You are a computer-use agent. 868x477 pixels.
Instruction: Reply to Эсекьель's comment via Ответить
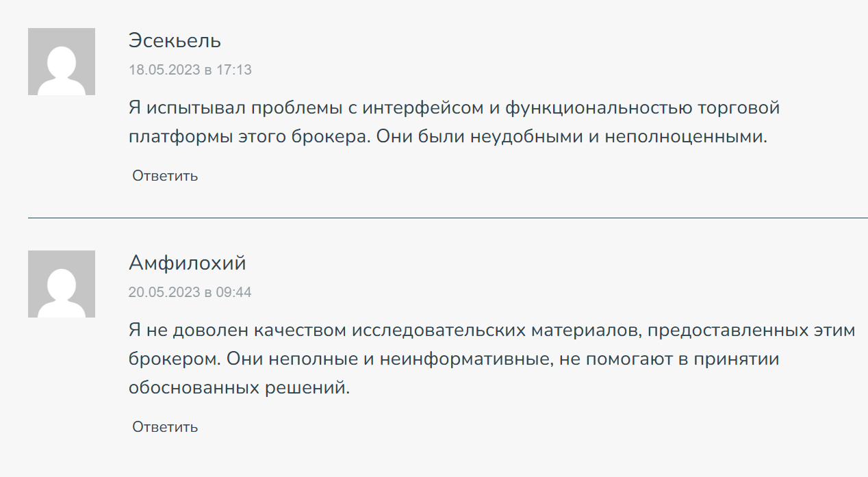point(165,176)
